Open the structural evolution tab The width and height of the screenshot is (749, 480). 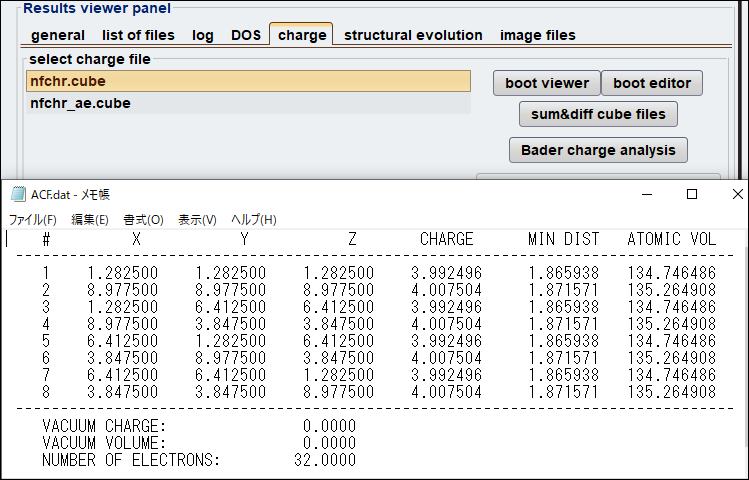(413, 35)
